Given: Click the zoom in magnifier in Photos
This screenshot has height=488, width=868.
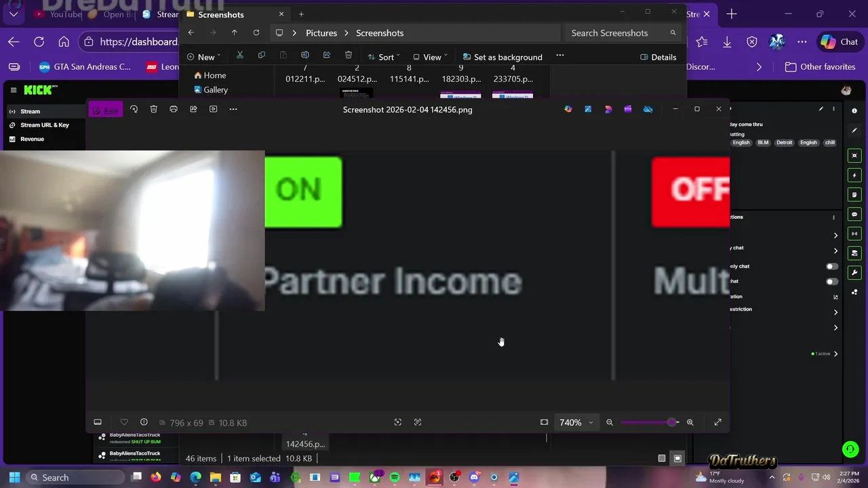Looking at the screenshot, I should tap(690, 422).
